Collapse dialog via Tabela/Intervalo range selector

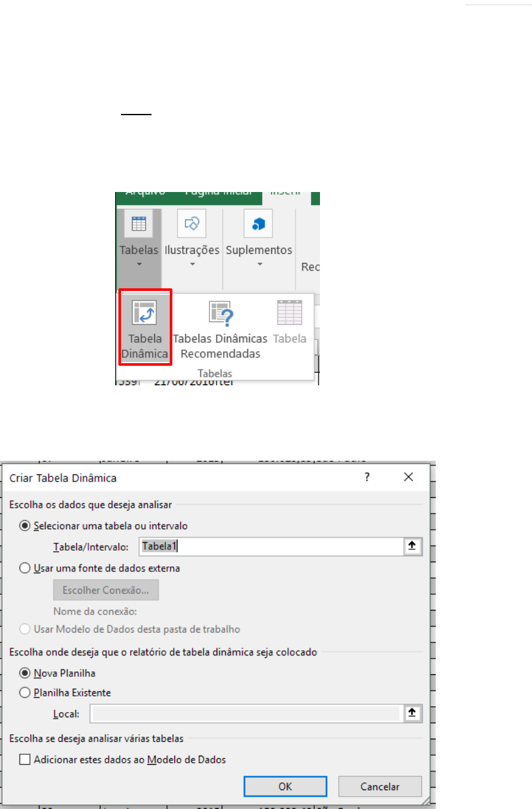pyautogui.click(x=411, y=547)
